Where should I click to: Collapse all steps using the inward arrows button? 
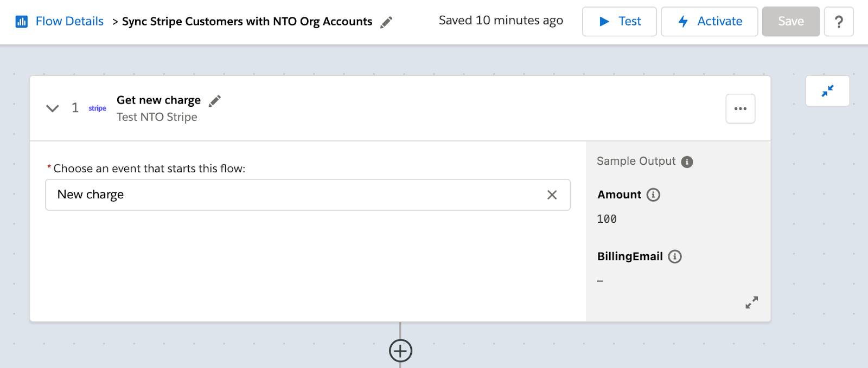(x=827, y=91)
